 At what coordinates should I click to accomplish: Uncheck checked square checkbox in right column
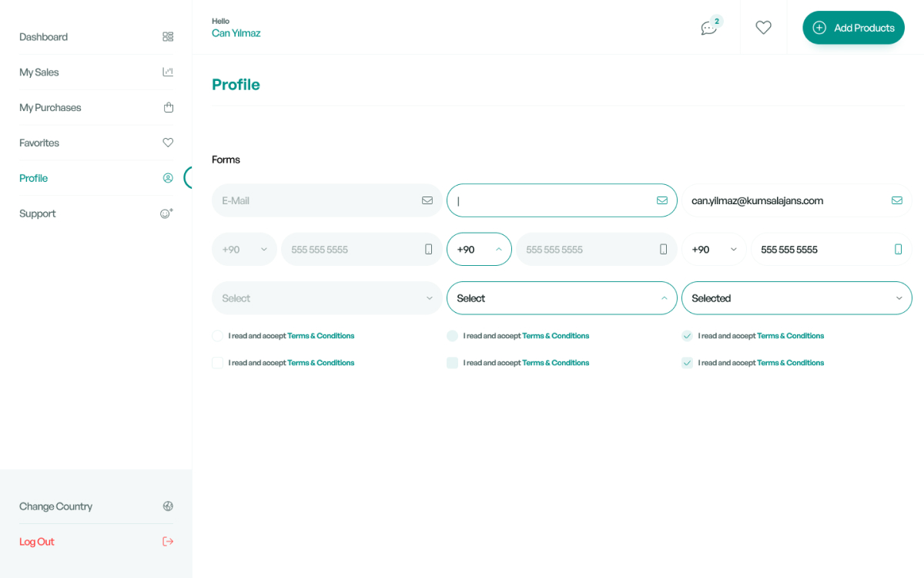click(687, 362)
